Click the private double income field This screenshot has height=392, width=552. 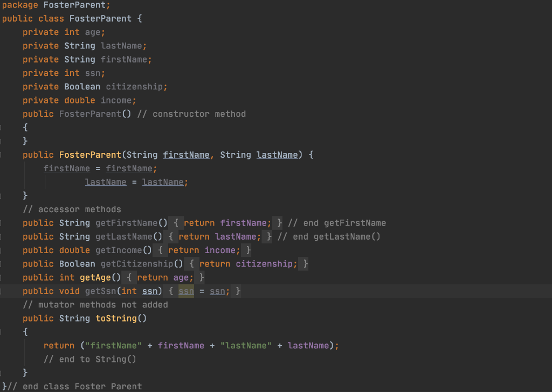click(78, 100)
